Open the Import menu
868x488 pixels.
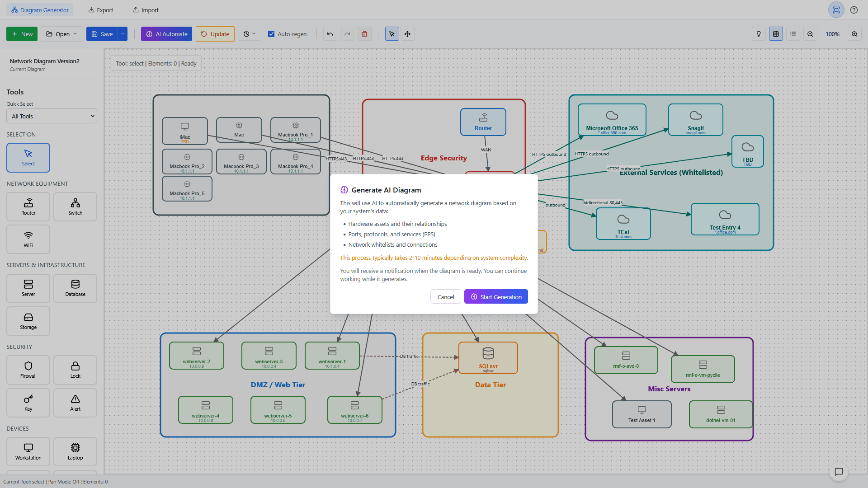pos(145,9)
